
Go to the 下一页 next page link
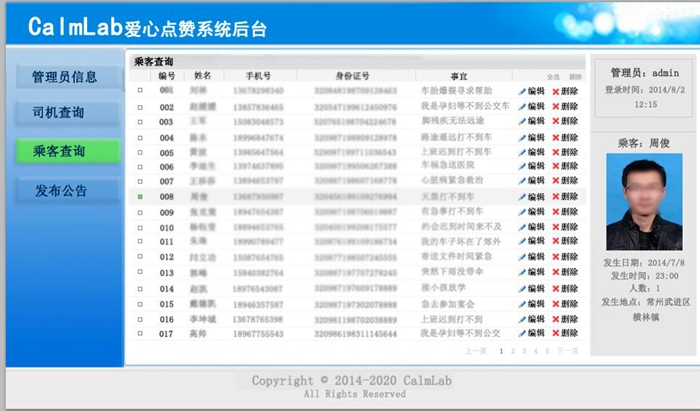click(568, 351)
